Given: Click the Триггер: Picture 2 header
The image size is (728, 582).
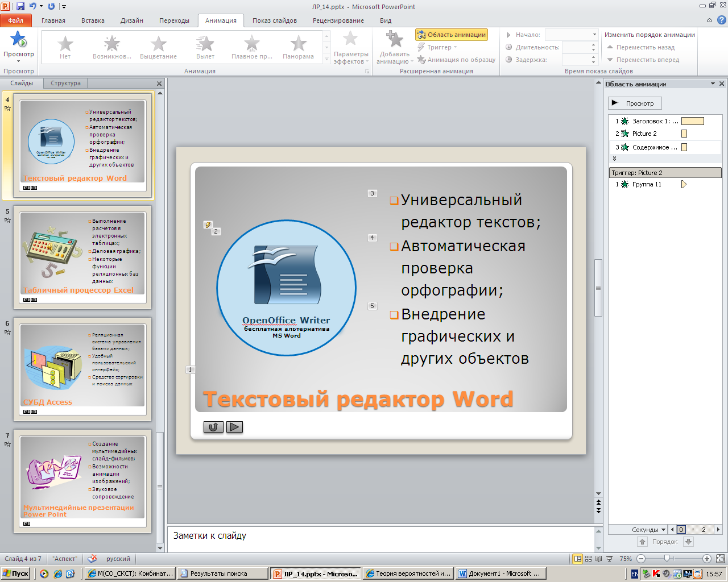Looking at the screenshot, I should click(x=665, y=173).
